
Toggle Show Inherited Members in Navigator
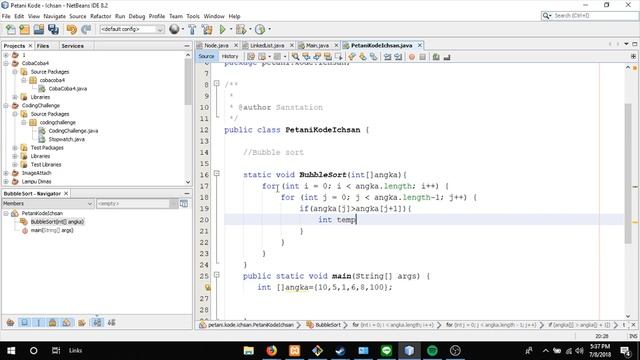point(11,322)
